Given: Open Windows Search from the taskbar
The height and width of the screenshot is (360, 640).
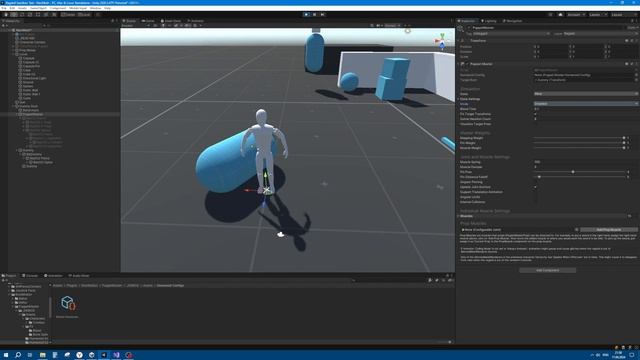Looking at the screenshot, I should pyautogui.click(x=18, y=355).
